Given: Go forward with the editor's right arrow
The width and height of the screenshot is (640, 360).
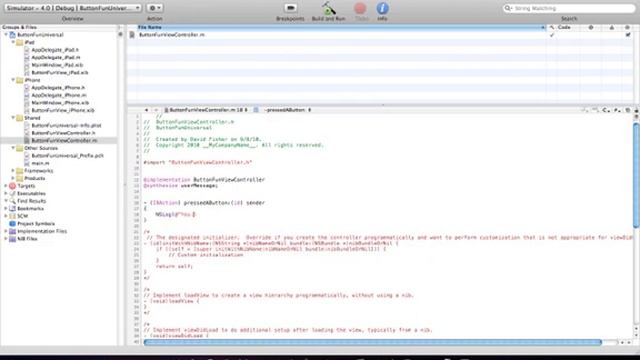Looking at the screenshot, I should coord(156,110).
